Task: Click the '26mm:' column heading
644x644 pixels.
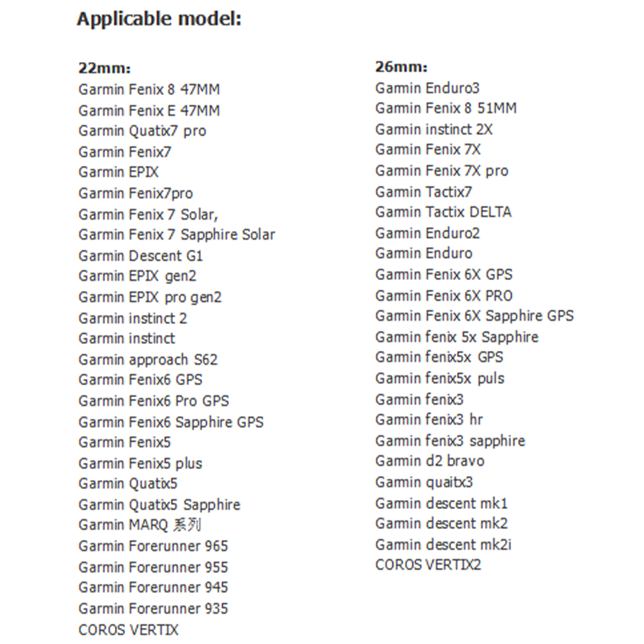Action: [401, 67]
